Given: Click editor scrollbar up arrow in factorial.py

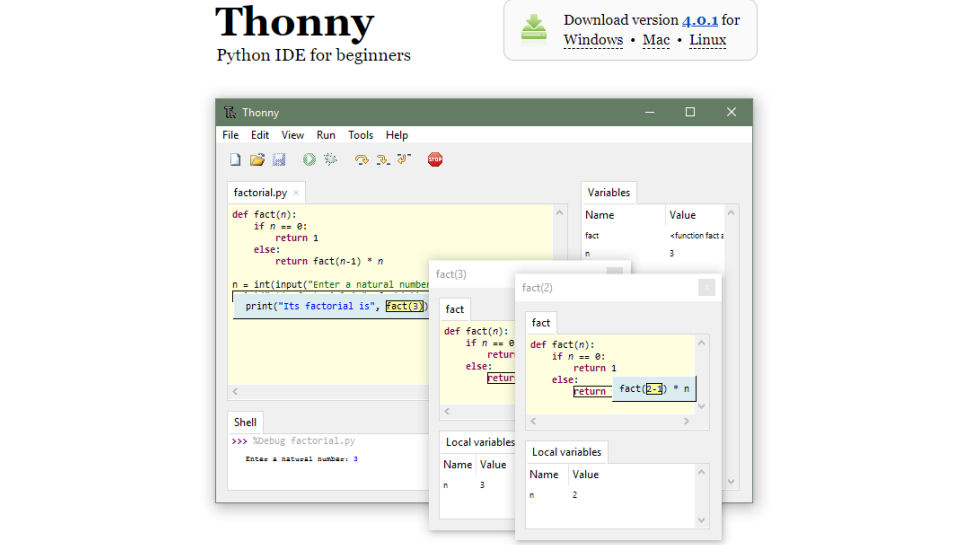Looking at the screenshot, I should (560, 213).
